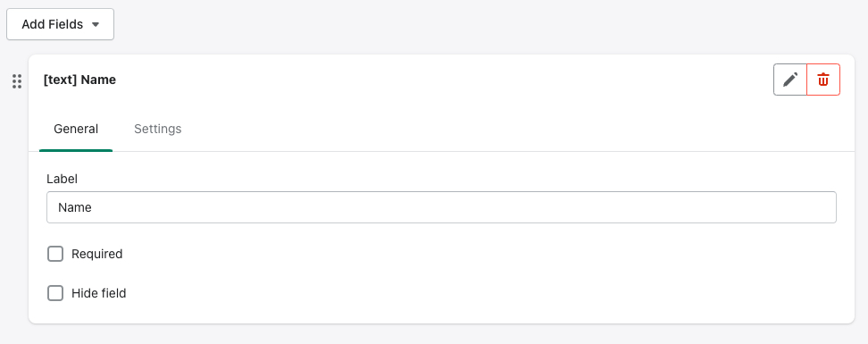Viewport: 868px width, 344px height.
Task: Switch to the Settings tab
Action: point(158,129)
